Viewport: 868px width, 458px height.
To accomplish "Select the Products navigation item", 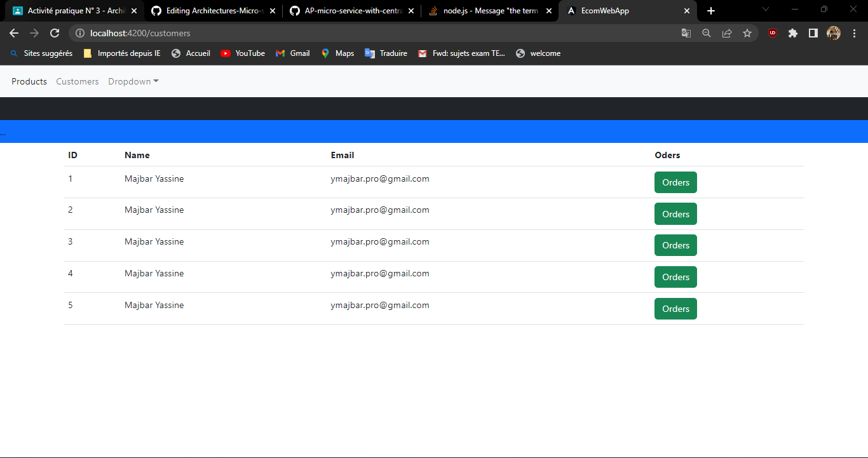I will click(29, 81).
